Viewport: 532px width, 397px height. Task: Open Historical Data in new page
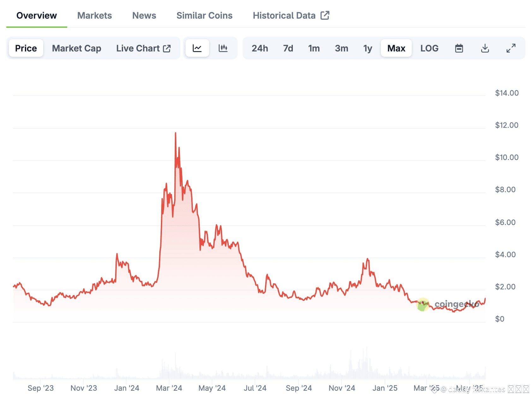tap(291, 15)
